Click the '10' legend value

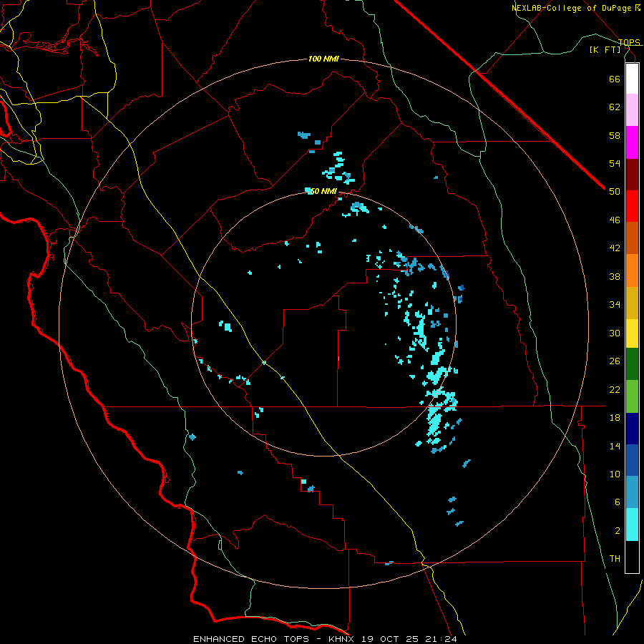pos(615,474)
